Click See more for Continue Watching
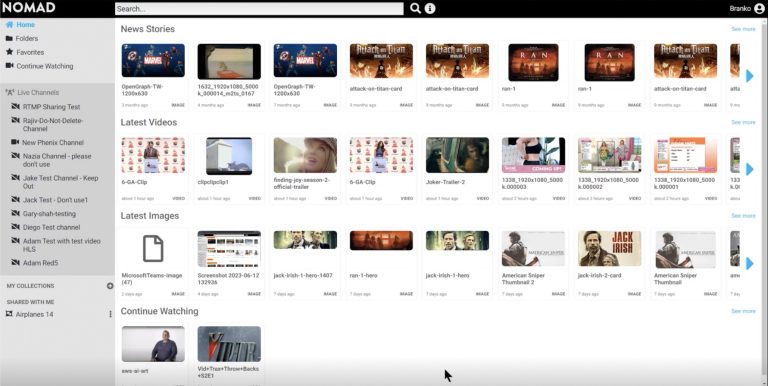768x386 pixels. [743, 311]
